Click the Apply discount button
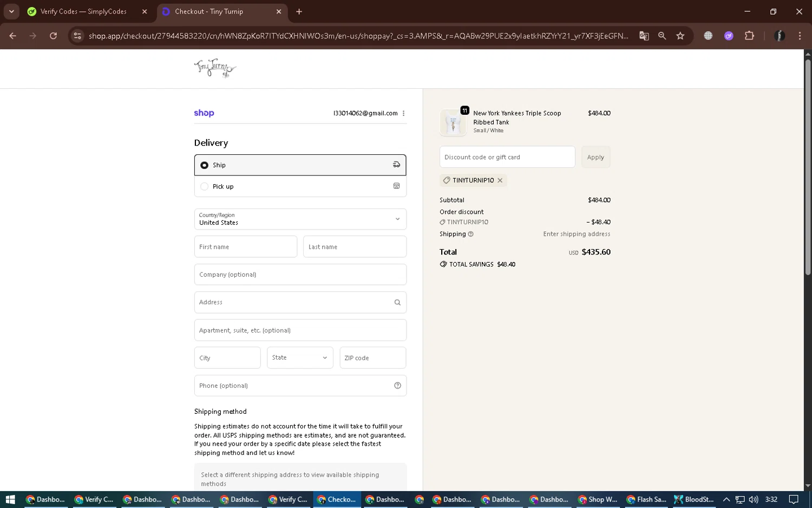This screenshot has width=812, height=508. (595, 157)
